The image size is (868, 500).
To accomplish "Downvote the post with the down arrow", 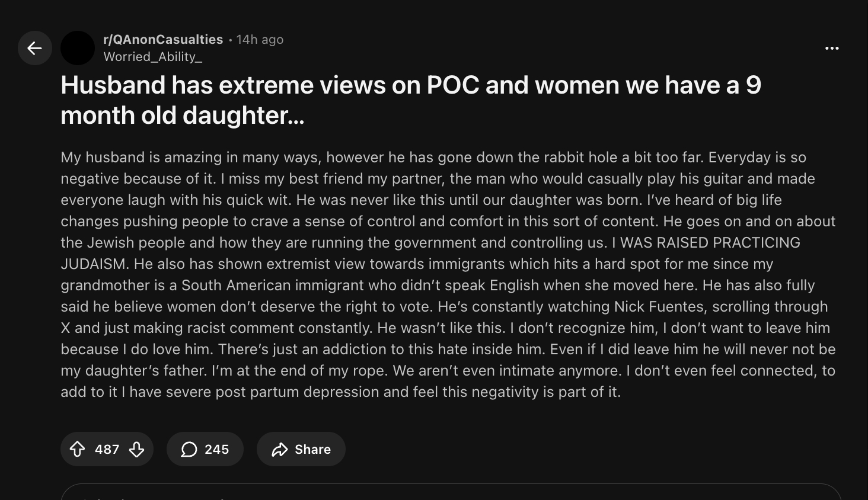I will click(x=137, y=450).
